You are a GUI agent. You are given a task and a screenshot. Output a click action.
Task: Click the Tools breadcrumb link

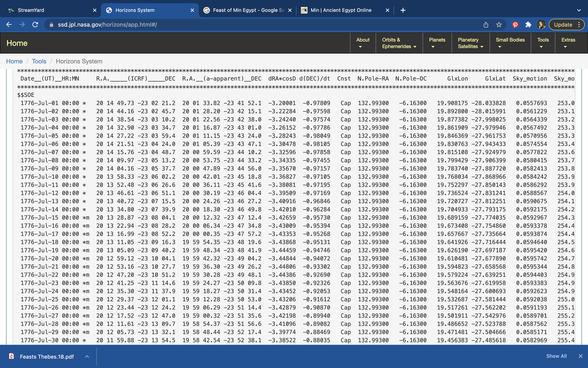[39, 61]
